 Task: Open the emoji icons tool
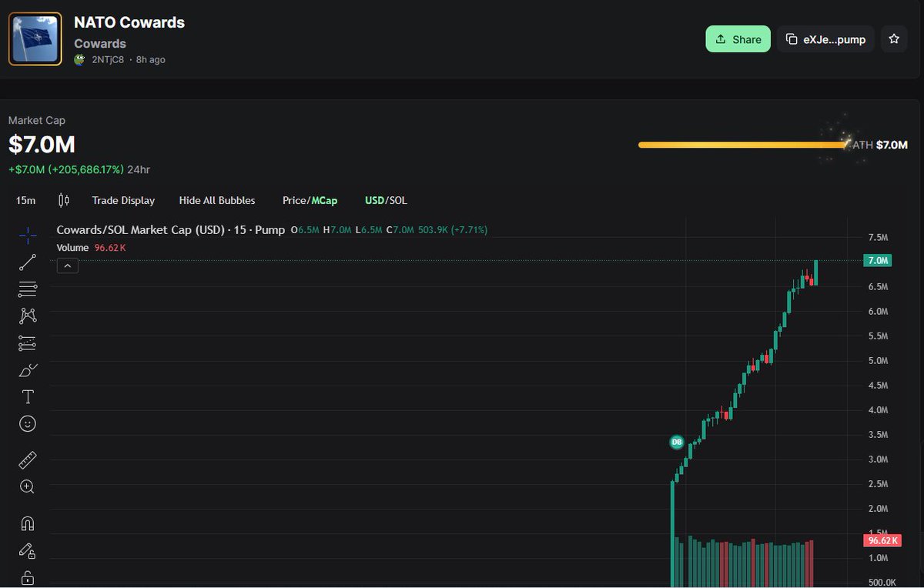[27, 423]
